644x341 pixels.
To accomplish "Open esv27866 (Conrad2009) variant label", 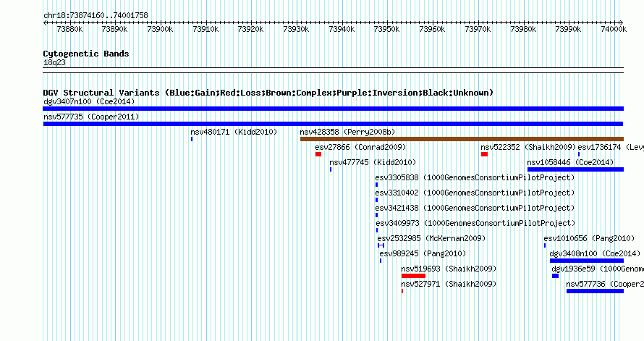I will (360, 147).
